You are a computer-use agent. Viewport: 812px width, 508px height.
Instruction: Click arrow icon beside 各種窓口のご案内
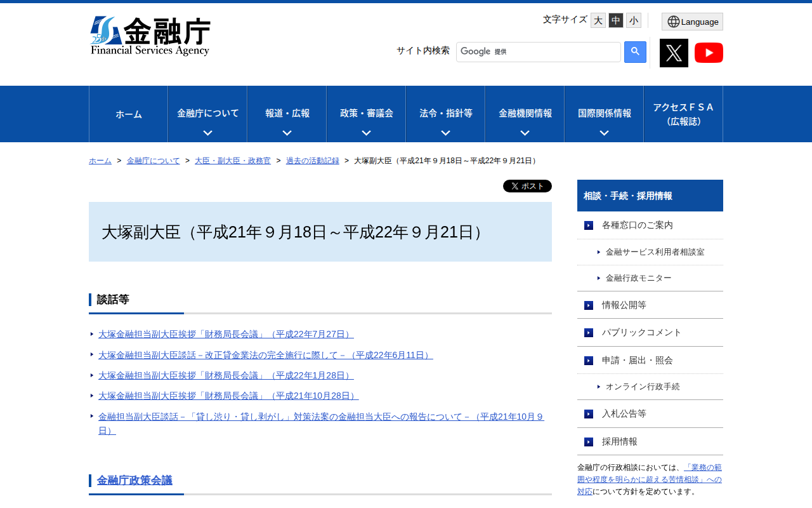click(589, 225)
